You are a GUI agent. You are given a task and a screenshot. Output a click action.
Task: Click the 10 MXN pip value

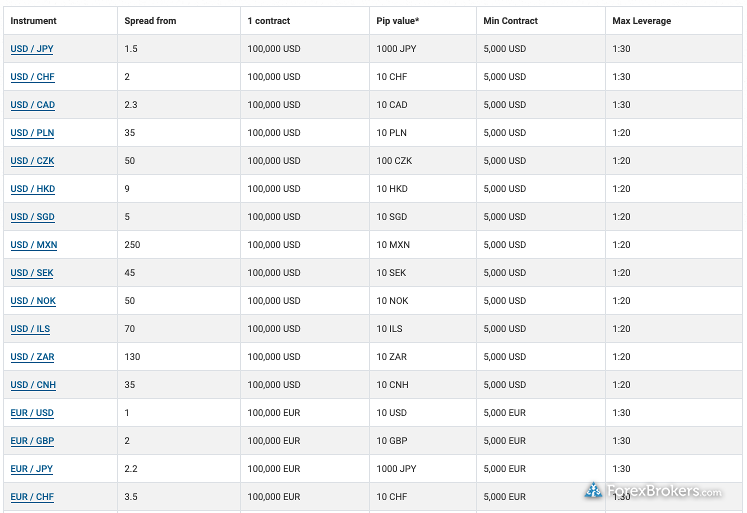393,245
